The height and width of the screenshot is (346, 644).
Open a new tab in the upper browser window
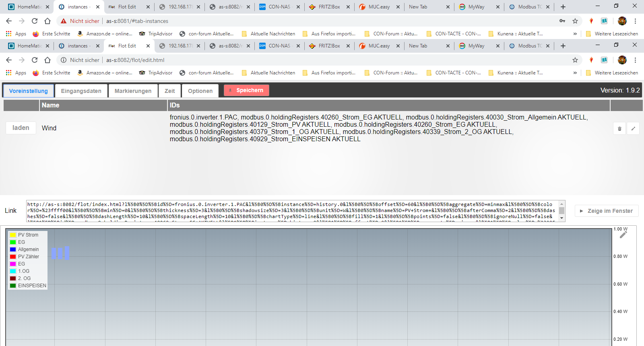563,7
